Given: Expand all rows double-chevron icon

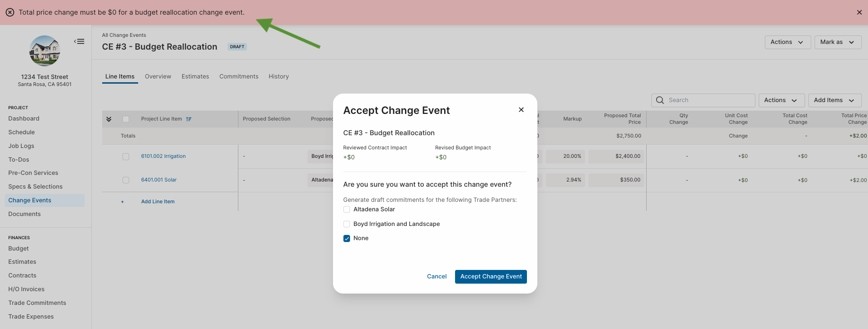Looking at the screenshot, I should [109, 119].
